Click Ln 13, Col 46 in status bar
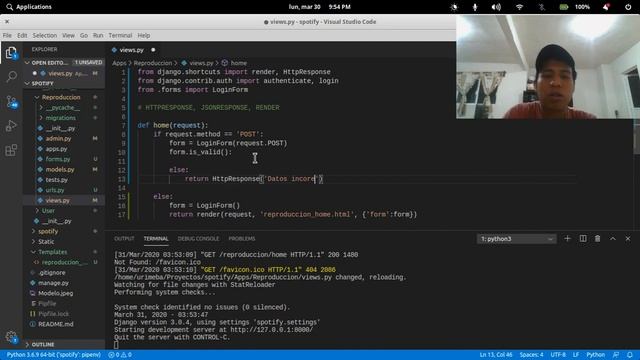The image size is (640, 360). (x=496, y=355)
